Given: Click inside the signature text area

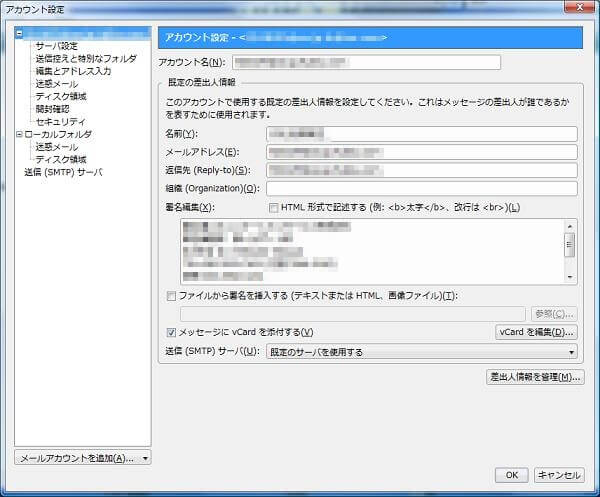Looking at the screenshot, I should [372, 252].
